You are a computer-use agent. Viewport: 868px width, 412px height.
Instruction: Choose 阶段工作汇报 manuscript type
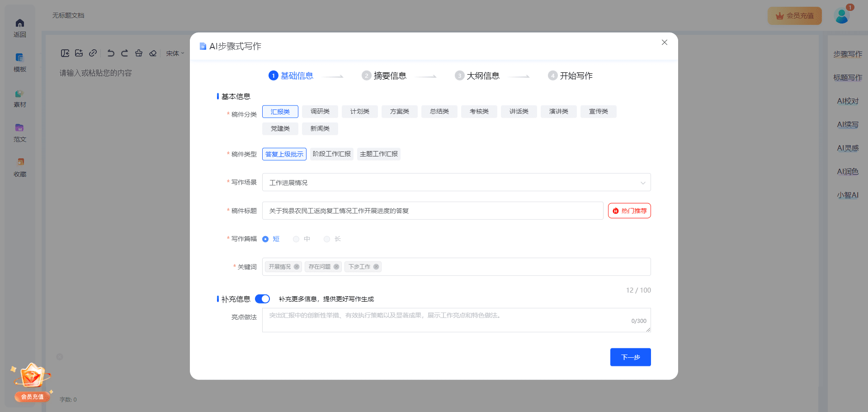click(x=332, y=154)
